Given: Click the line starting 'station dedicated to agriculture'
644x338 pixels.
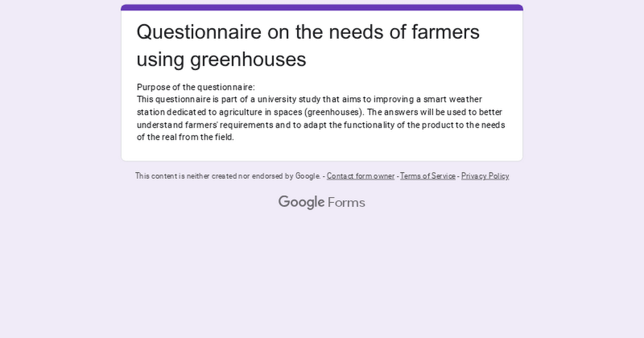Looking at the screenshot, I should click(320, 112).
